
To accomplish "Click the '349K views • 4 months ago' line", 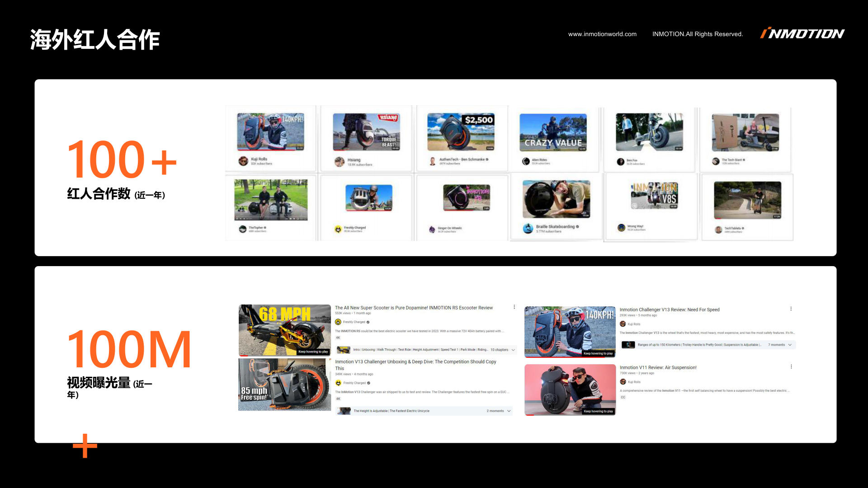I will point(354,374).
